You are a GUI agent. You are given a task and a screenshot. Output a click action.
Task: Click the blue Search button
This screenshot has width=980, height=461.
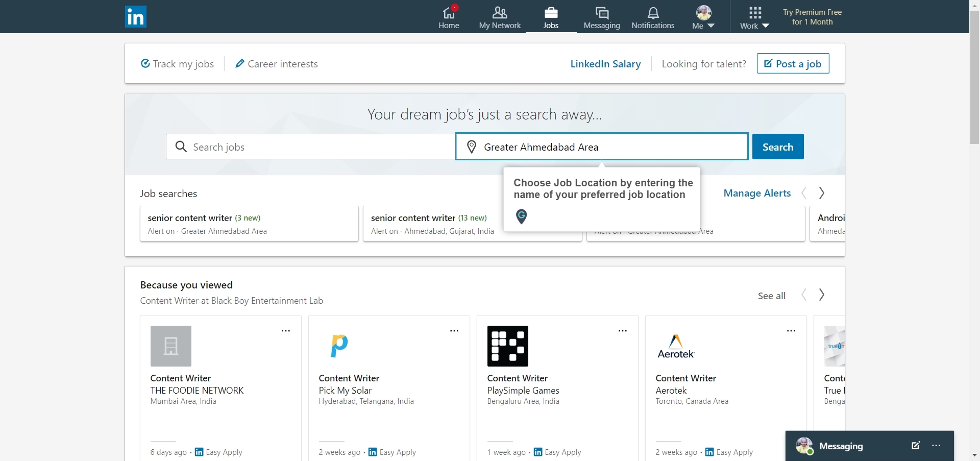click(778, 147)
